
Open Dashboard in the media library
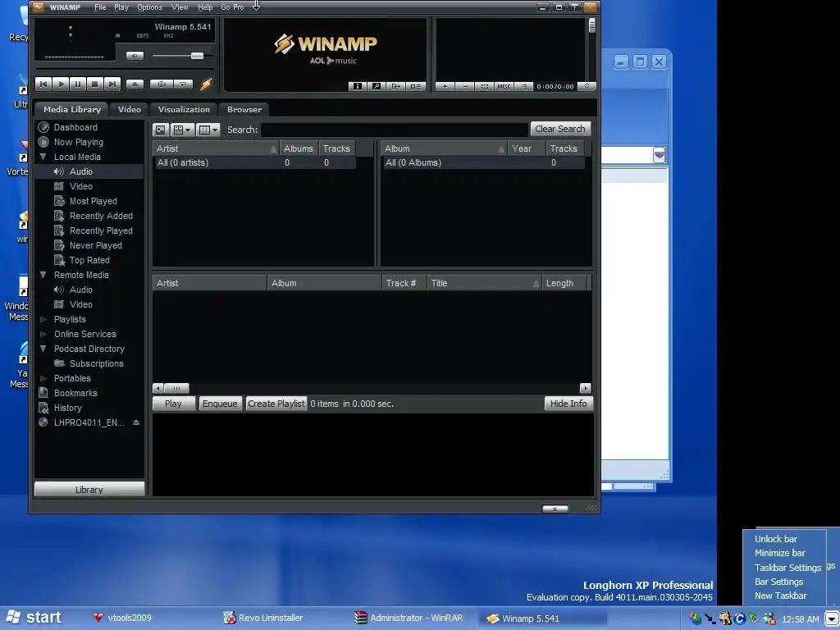(x=75, y=127)
